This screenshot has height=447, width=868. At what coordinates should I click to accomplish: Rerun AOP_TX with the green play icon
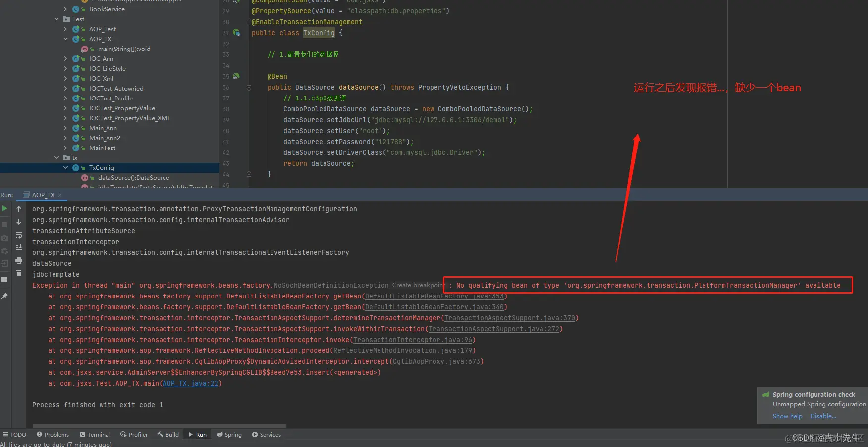[x=5, y=209]
